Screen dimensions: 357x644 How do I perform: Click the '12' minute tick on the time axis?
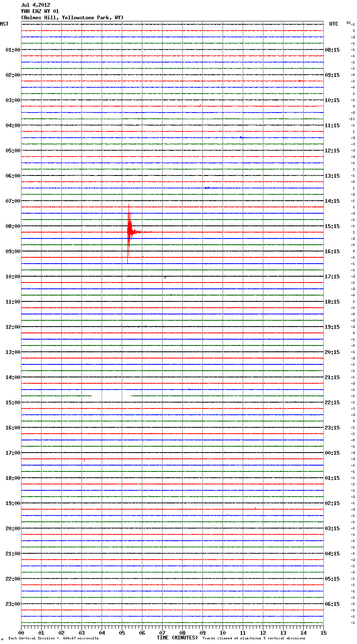[x=263, y=633]
